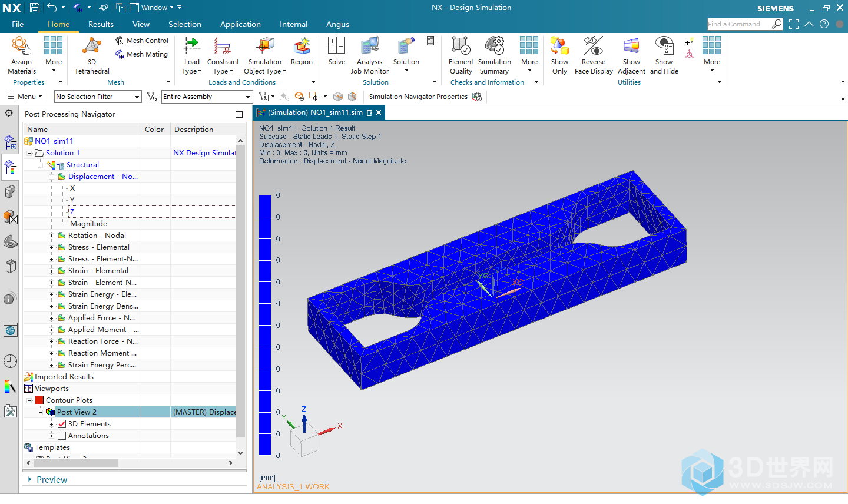Expand Stress - Elemental node

point(51,247)
